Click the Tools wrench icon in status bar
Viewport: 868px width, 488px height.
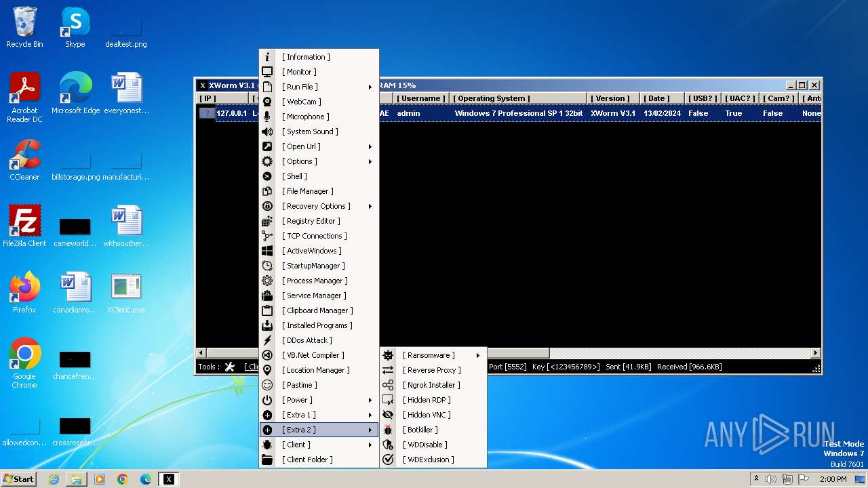click(229, 367)
